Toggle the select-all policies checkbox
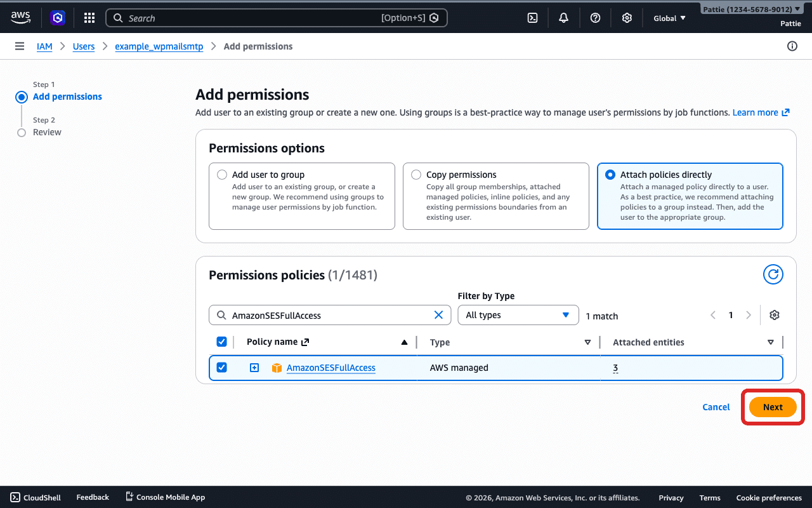The width and height of the screenshot is (812, 508). [x=222, y=342]
